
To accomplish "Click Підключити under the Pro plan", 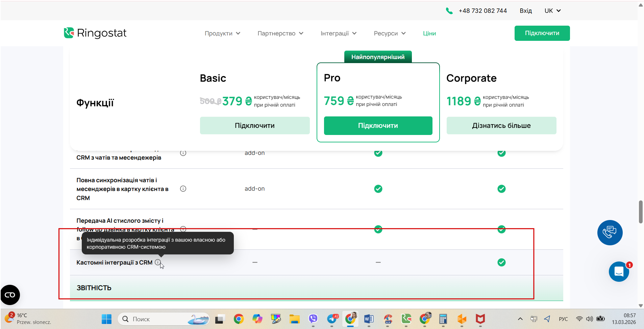I will (378, 126).
